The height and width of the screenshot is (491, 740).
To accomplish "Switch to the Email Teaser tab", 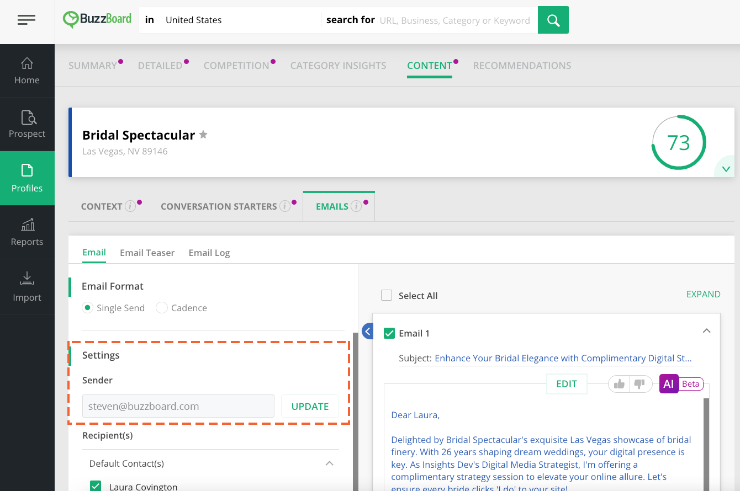I will click(x=147, y=253).
